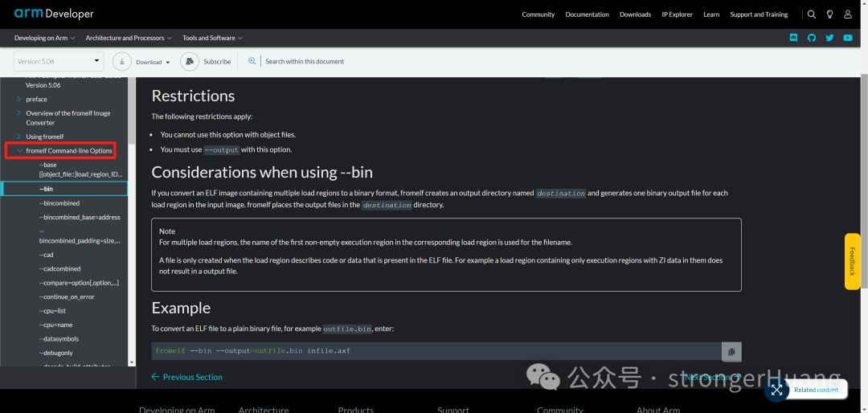868x413 pixels.
Task: Click the Related content expand icon
Action: pos(776,390)
